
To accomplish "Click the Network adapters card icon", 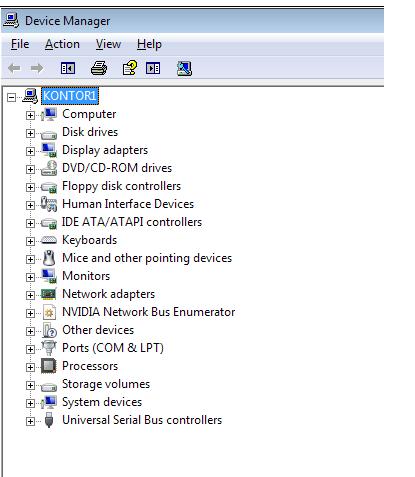I will [49, 294].
